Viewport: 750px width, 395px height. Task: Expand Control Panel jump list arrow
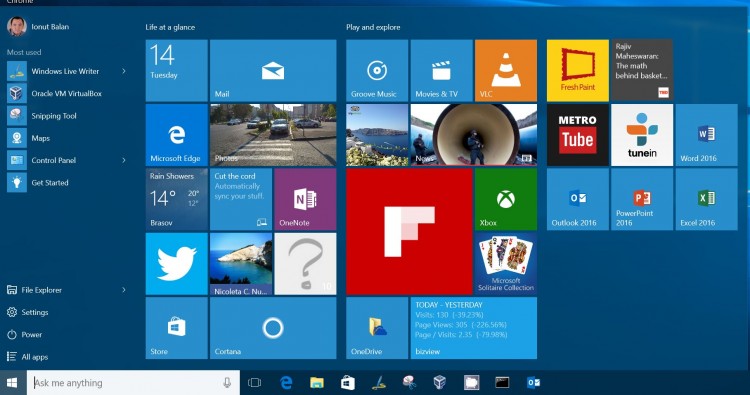pos(124,160)
